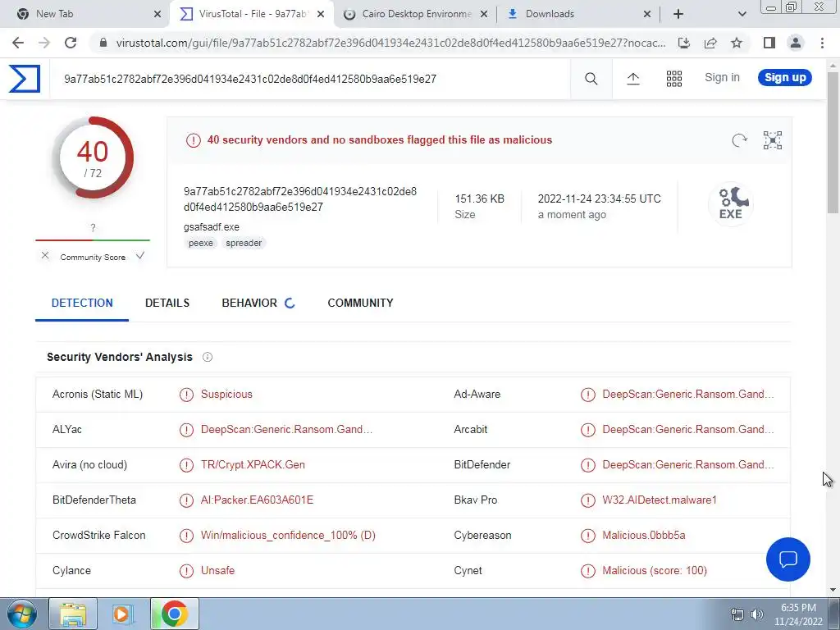Click the 40/72 detection score gauge
The image size is (840, 630).
click(93, 157)
